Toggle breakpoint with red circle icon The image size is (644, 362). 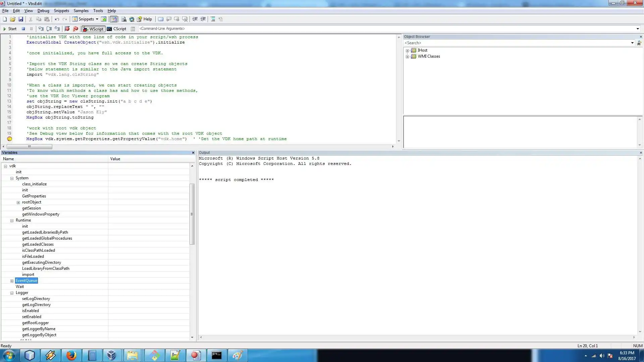(x=67, y=29)
